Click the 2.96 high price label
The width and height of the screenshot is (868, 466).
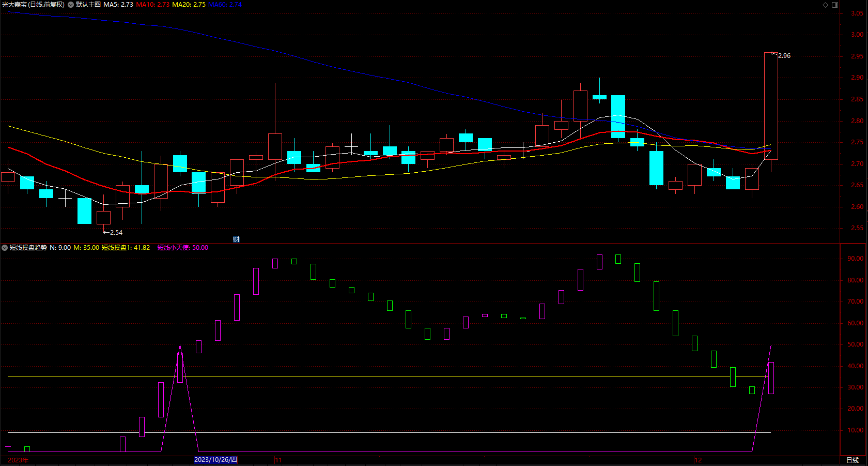pos(784,56)
